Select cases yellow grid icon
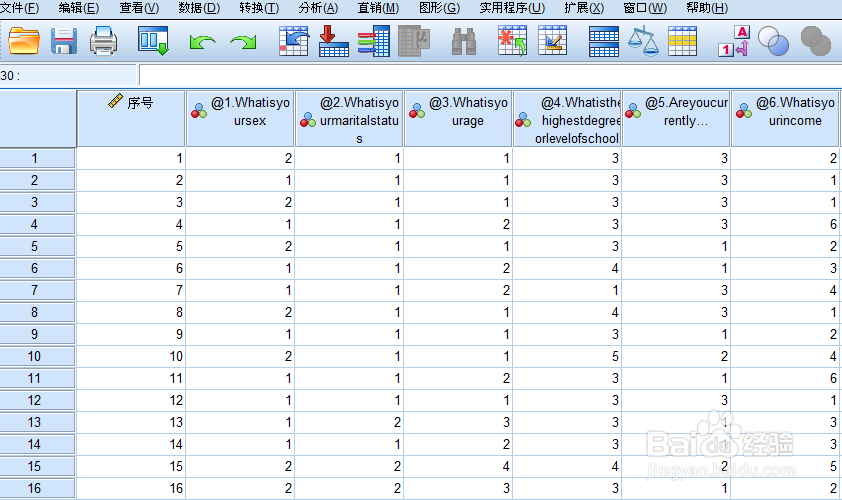Screen dimensions: 842x500 [x=683, y=41]
